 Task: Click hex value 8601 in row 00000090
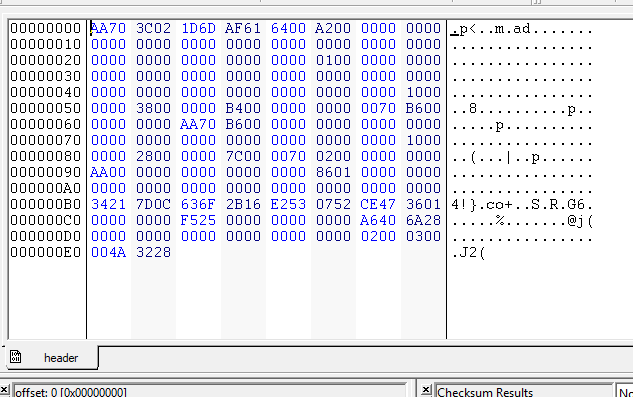(333, 172)
